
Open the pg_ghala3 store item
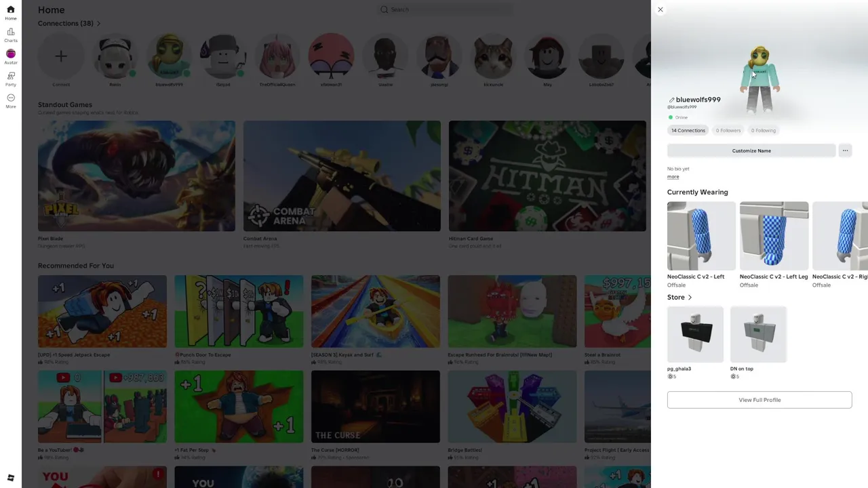click(695, 334)
